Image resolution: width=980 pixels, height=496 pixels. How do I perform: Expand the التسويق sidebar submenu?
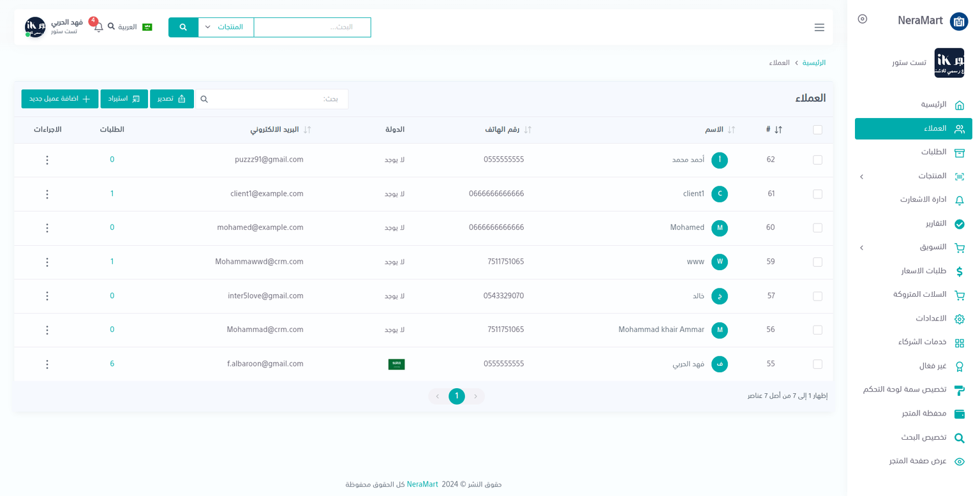[x=861, y=248]
